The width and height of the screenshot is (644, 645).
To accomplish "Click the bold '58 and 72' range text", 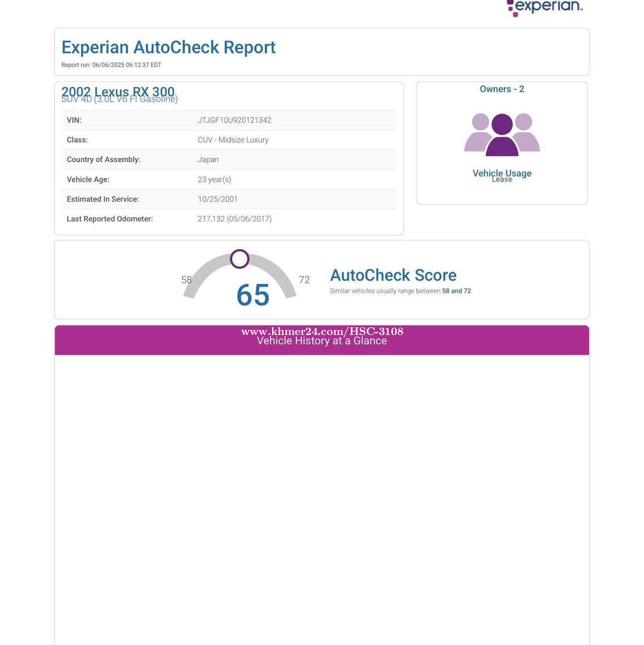I will (x=456, y=291).
